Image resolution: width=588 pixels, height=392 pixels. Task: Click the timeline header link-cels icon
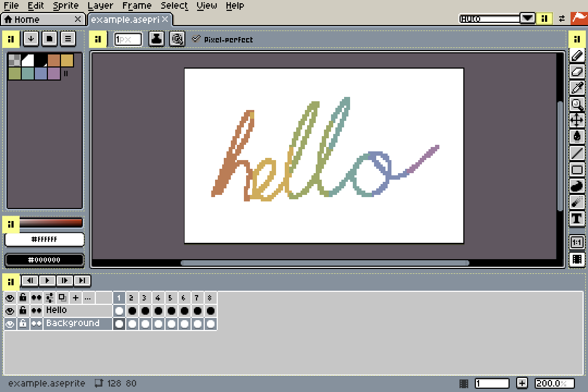pyautogui.click(x=50, y=298)
